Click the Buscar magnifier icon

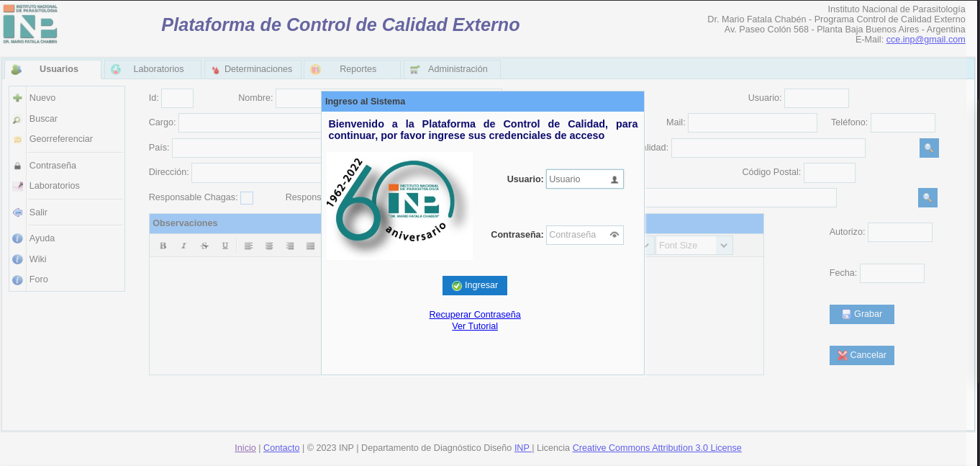click(17, 120)
